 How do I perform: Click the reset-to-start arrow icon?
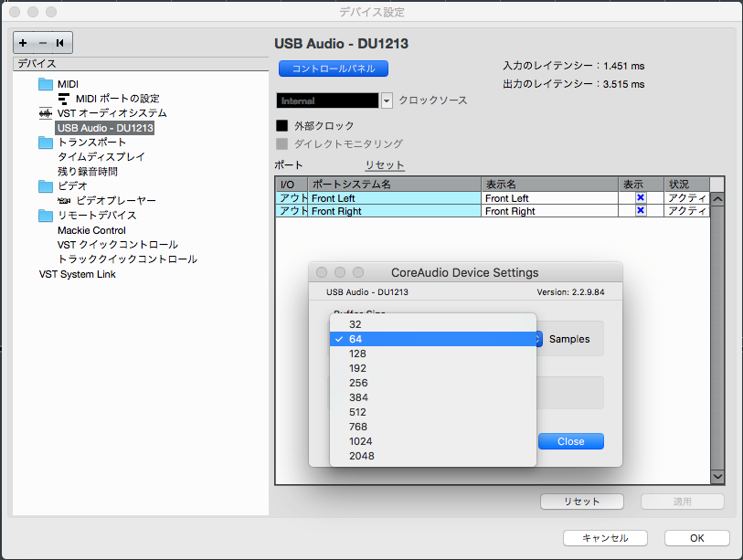pos(60,43)
